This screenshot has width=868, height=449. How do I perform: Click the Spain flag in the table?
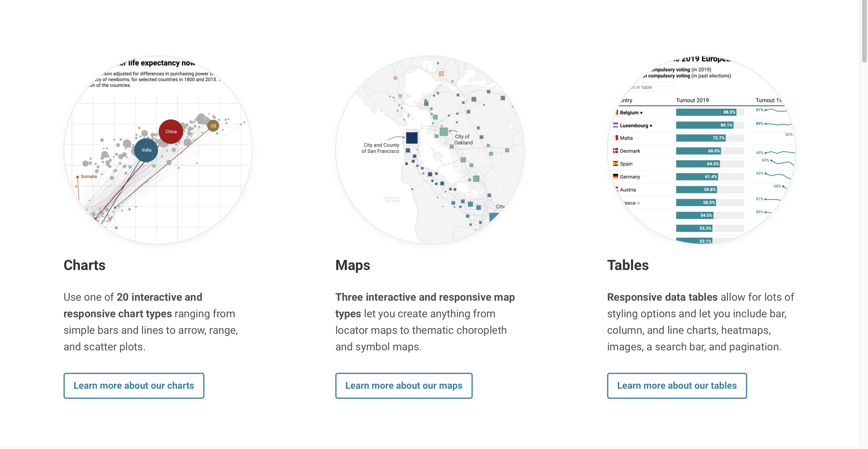pos(615,164)
